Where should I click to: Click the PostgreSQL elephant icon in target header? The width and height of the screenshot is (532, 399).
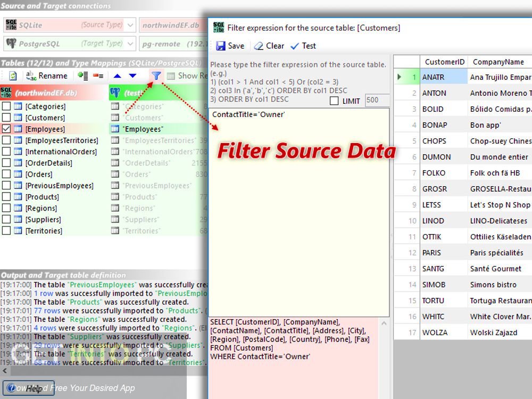[115, 92]
